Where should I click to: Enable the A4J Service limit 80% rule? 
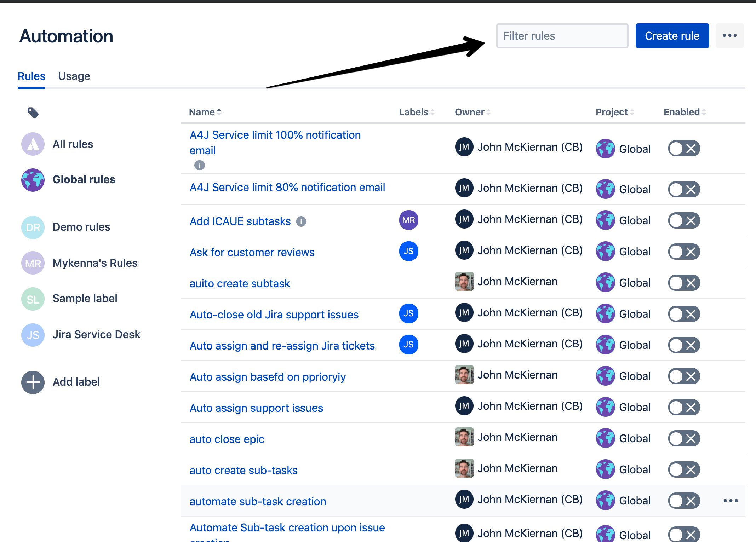[684, 190]
